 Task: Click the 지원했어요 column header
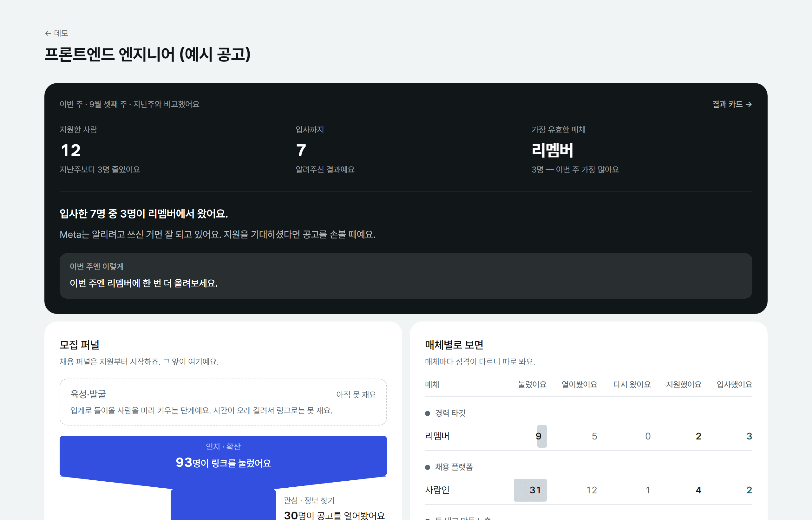point(684,384)
